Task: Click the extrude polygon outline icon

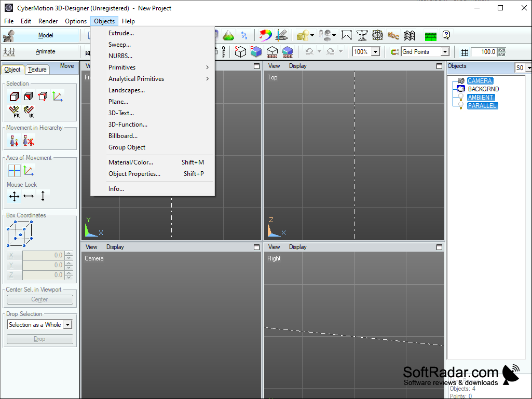Action: click(346, 35)
